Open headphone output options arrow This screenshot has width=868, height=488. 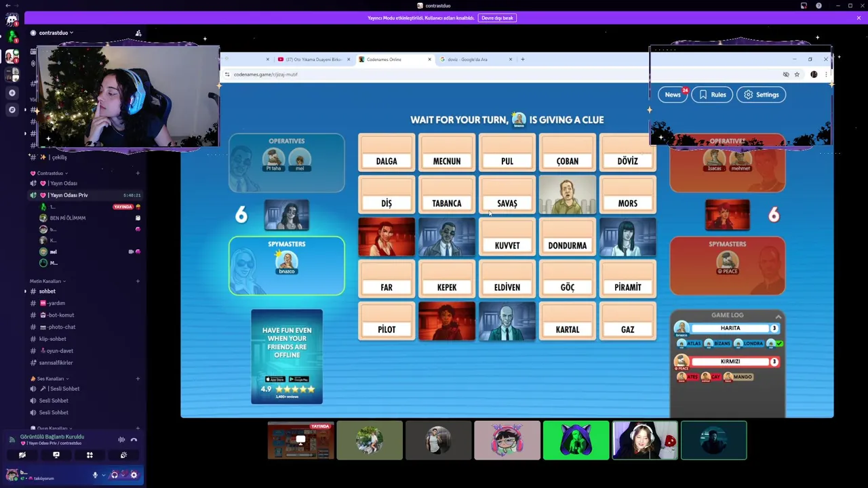pos(123,475)
